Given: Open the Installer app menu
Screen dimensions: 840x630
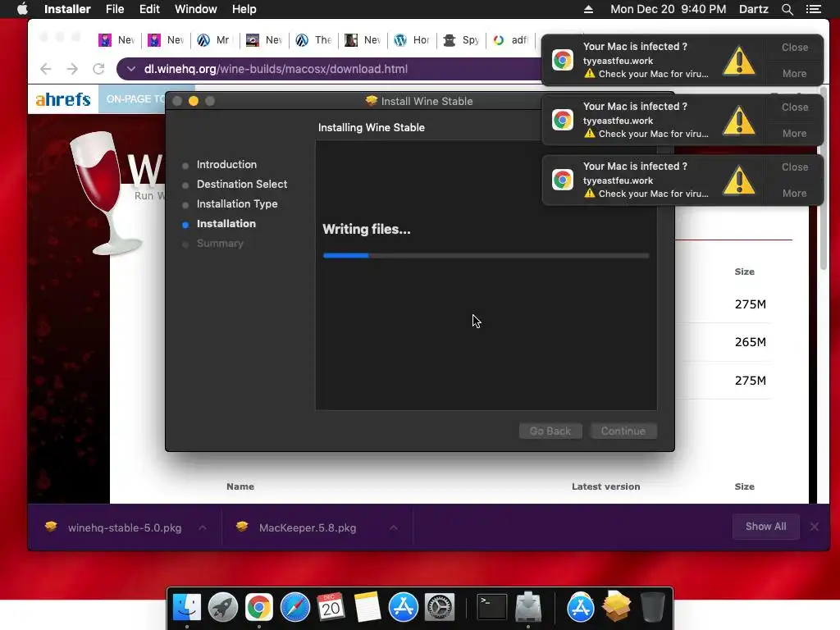Looking at the screenshot, I should (x=67, y=9).
